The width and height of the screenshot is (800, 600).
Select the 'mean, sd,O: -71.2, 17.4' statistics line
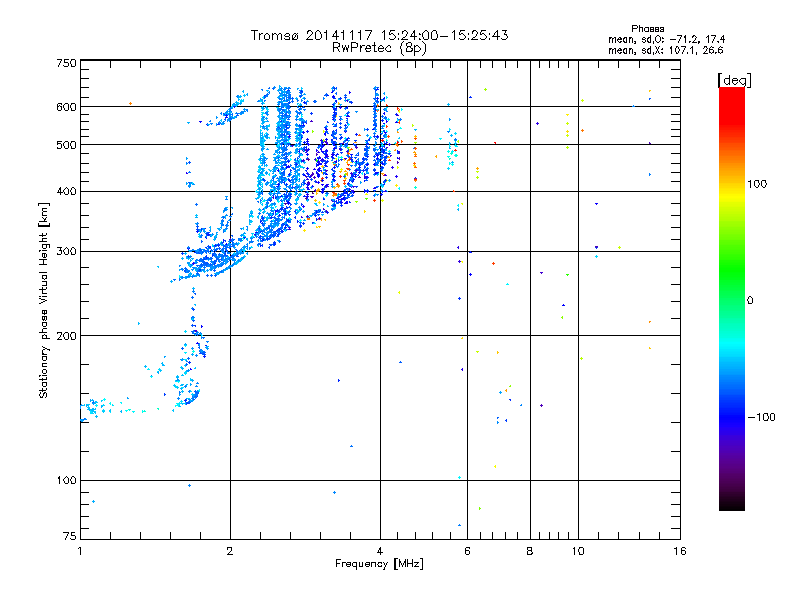tap(666, 39)
